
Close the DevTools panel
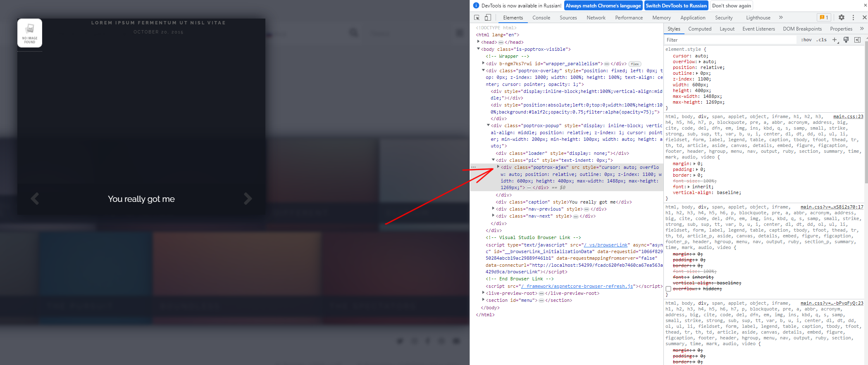864,17
